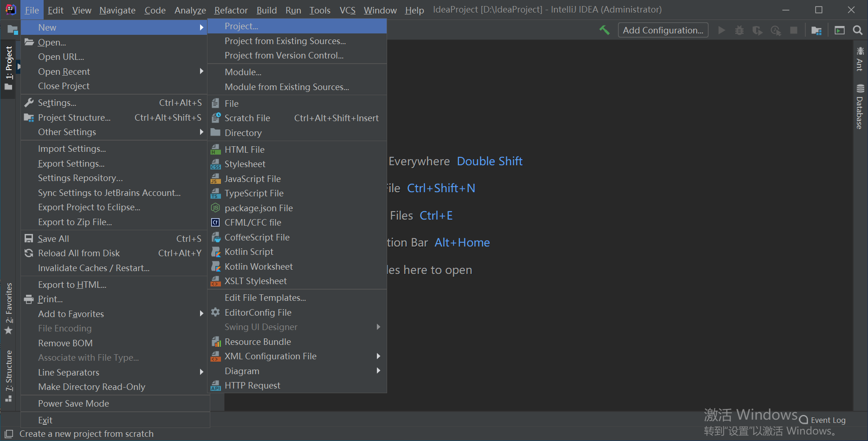
Task: Expand the Swing UI Designer submenu
Action: pyautogui.click(x=378, y=327)
